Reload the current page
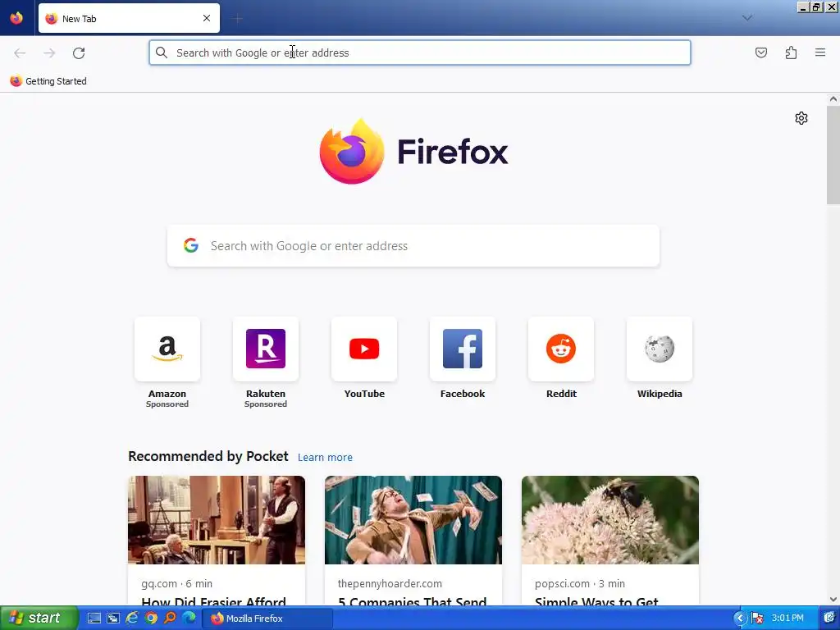840x630 pixels. click(79, 53)
